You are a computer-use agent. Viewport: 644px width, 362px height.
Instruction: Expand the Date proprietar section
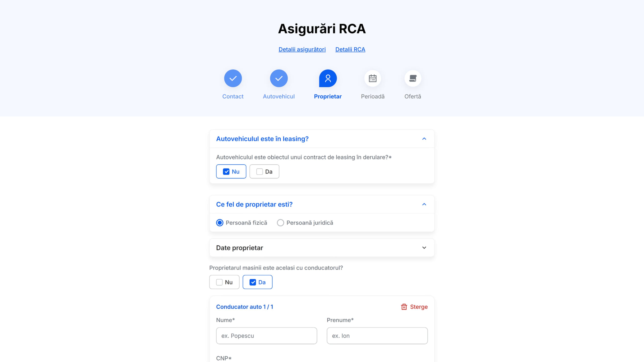[322, 248]
